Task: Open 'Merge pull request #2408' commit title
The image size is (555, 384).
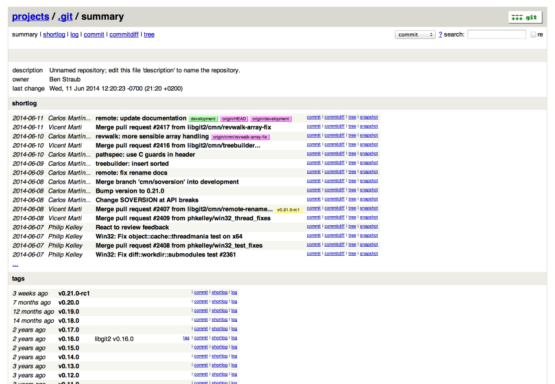Action: [x=179, y=246]
